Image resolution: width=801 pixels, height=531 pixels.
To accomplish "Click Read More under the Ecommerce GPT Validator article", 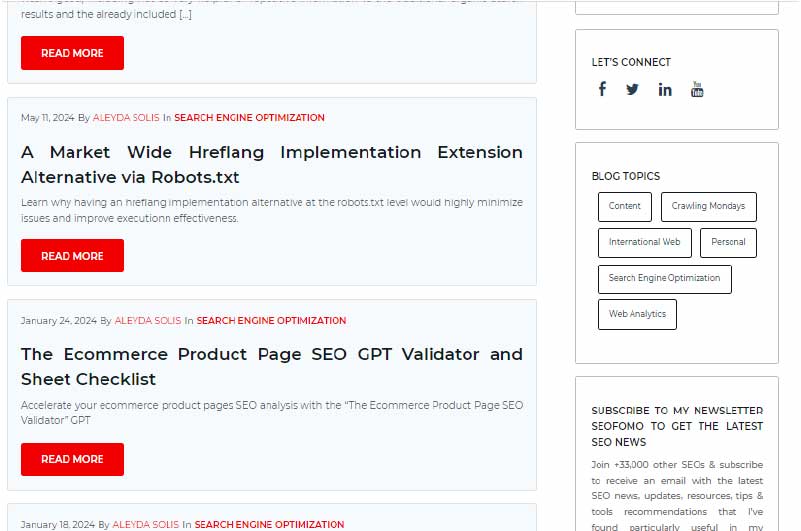I will pyautogui.click(x=73, y=459).
